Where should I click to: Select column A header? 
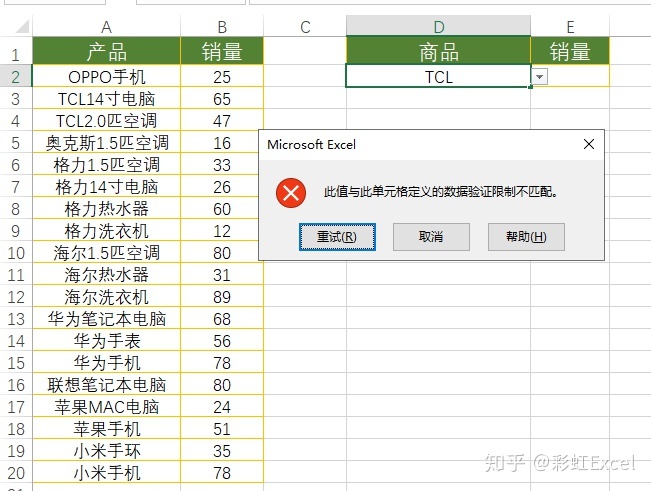(x=106, y=27)
